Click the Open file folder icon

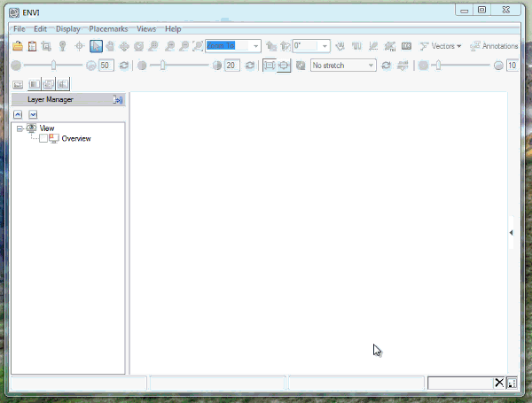(x=17, y=46)
